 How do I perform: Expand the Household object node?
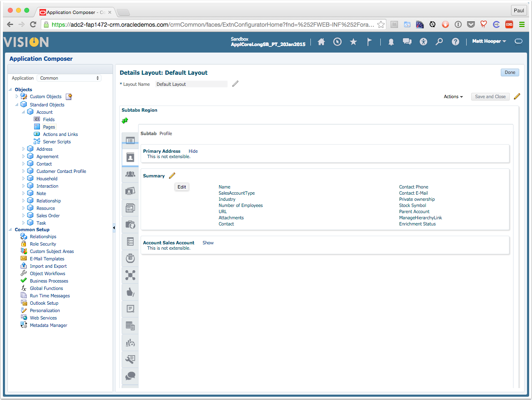click(x=23, y=179)
